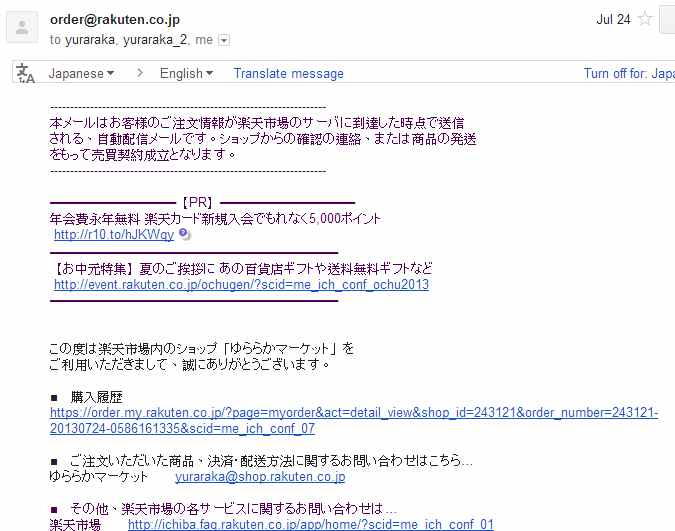Expand the recipient details arrow next to me
The height and width of the screenshot is (531, 675).
(223, 40)
